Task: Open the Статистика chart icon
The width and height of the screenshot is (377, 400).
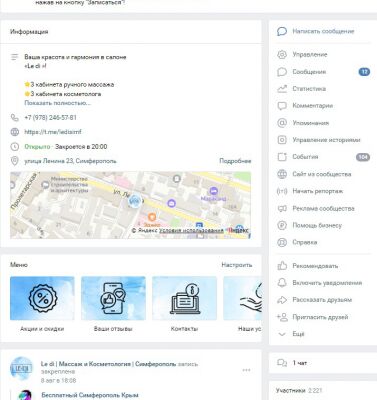Action: [282, 89]
